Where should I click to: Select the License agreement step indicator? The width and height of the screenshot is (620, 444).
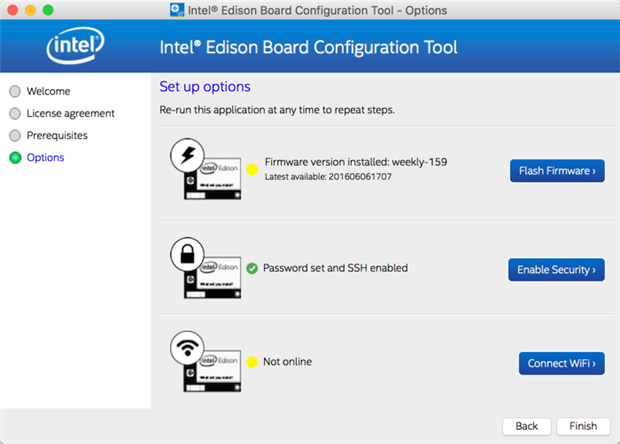point(15,113)
